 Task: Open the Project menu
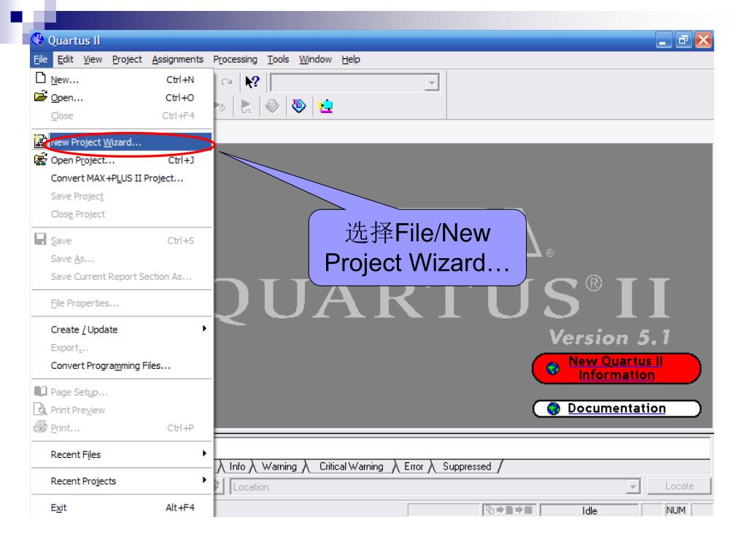(x=127, y=59)
